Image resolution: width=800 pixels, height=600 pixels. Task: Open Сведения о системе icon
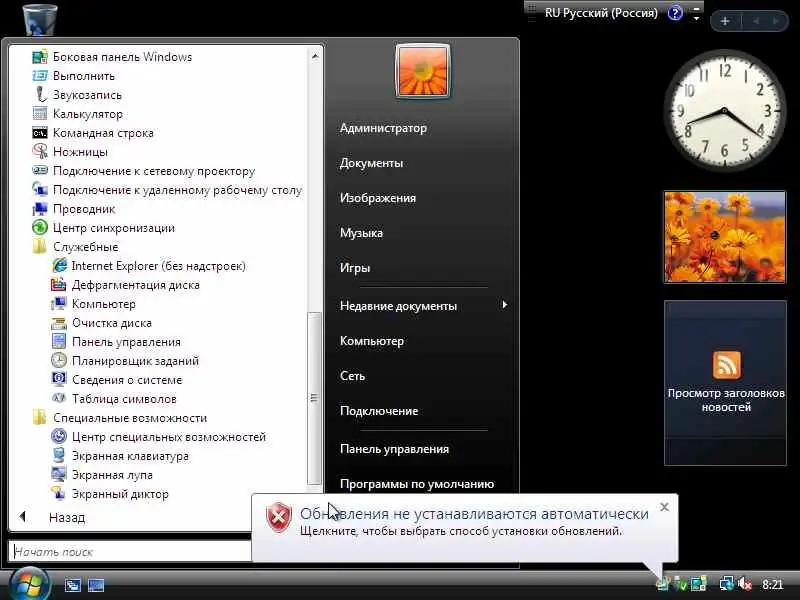coord(59,379)
